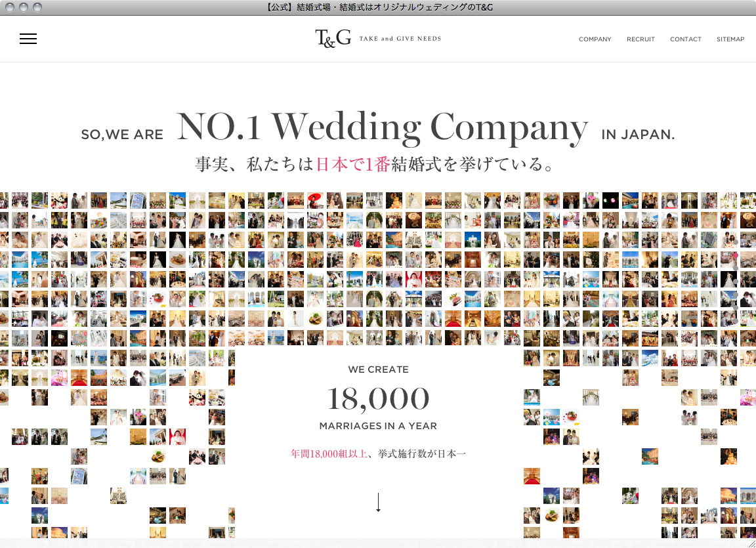Click the TAKE and GIVE NEEDS wordmark
This screenshot has width=756, height=548.
tap(400, 39)
